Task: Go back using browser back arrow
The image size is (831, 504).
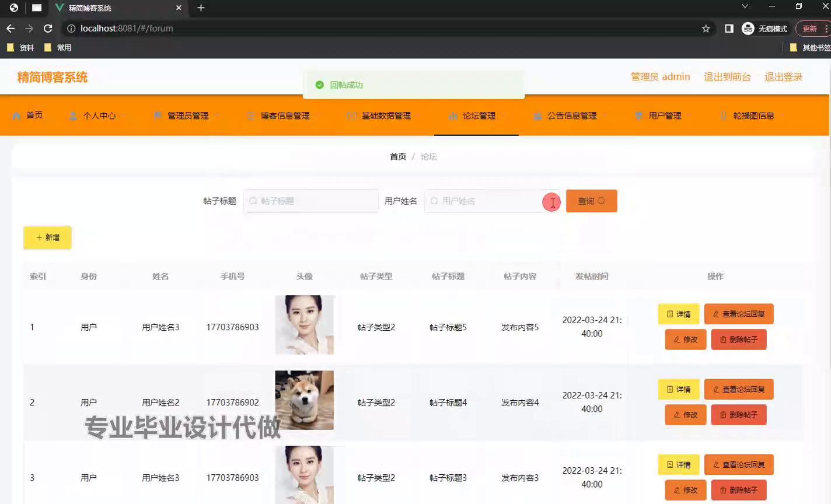Action: tap(11, 29)
